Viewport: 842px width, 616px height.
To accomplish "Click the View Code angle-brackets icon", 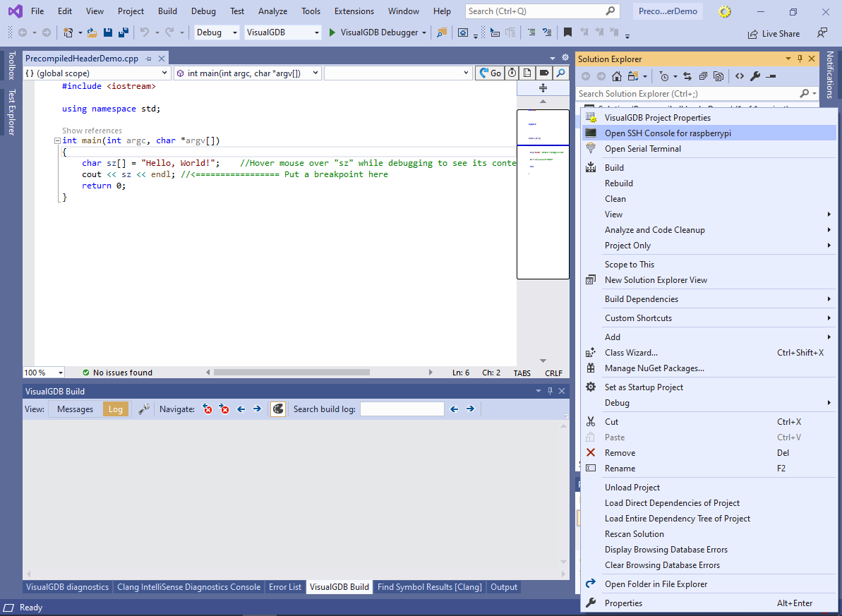I will coord(740,76).
